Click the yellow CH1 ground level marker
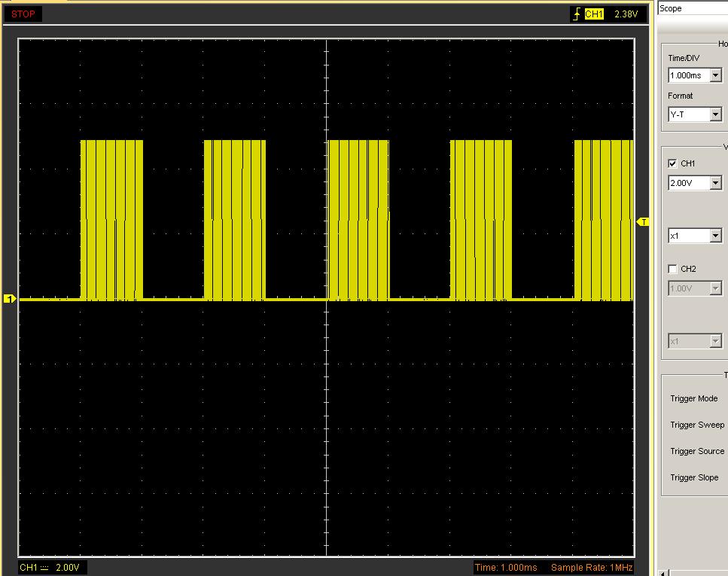728x576 pixels. [x=10, y=300]
